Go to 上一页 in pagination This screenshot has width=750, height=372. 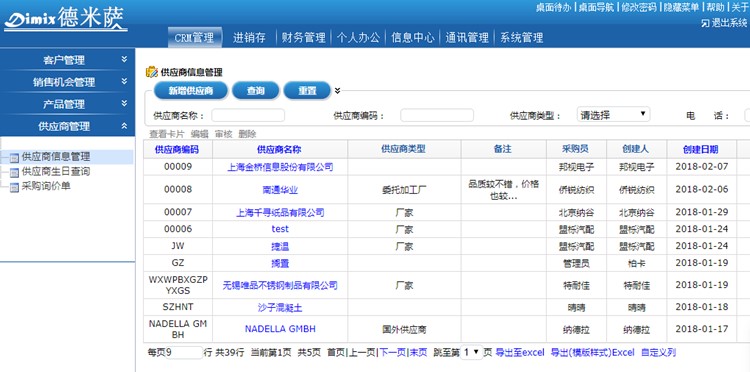click(x=362, y=352)
